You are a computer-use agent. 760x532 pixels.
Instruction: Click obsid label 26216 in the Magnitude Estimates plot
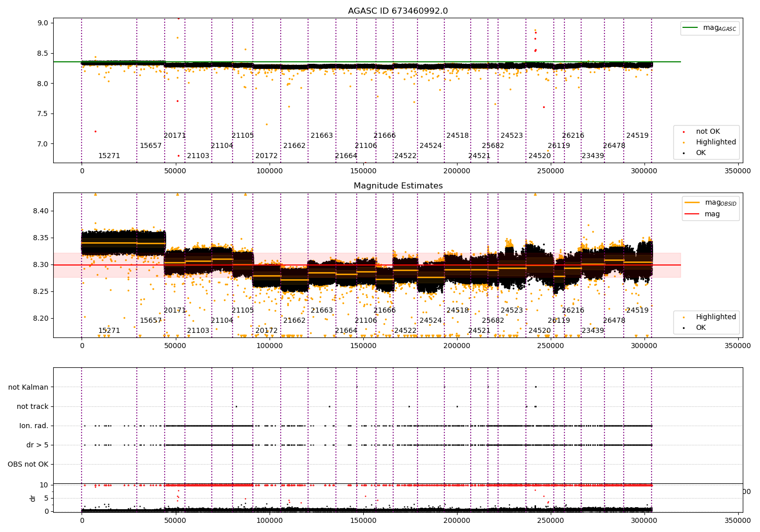point(573,310)
